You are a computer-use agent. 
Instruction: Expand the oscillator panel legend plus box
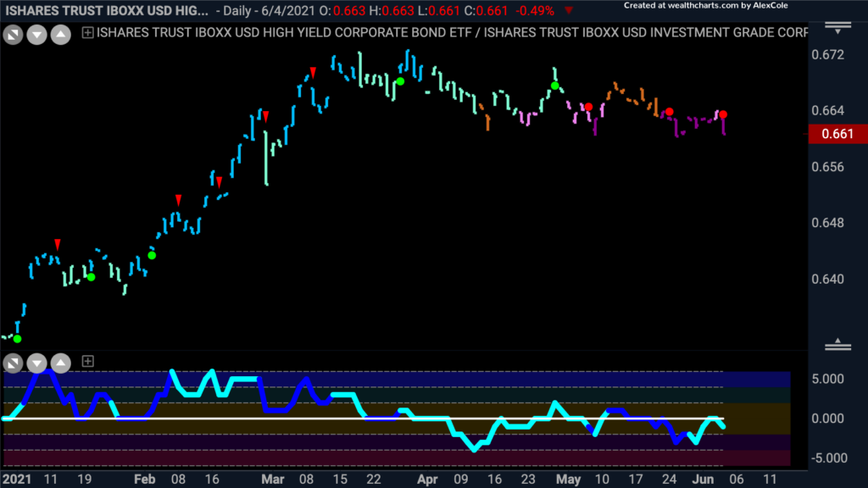[87, 361]
